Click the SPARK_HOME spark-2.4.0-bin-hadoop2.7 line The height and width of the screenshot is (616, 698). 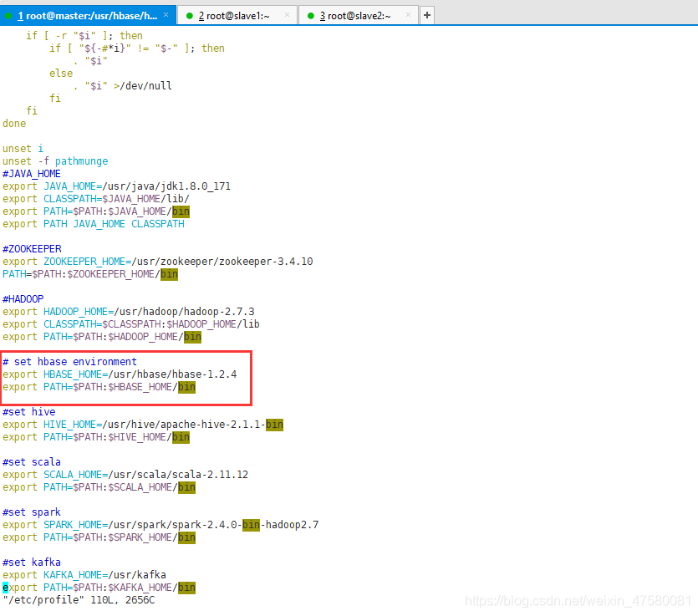point(160,525)
